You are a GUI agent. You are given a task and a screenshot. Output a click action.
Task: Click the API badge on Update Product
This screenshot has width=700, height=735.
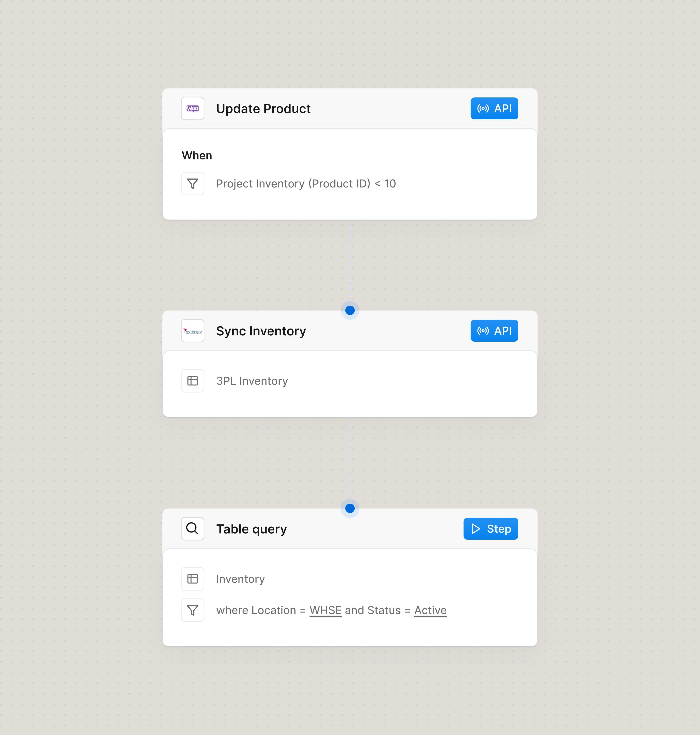(x=494, y=108)
